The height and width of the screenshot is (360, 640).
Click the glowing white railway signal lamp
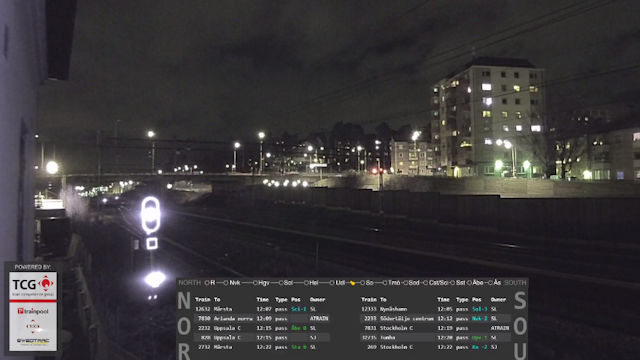coord(151,215)
